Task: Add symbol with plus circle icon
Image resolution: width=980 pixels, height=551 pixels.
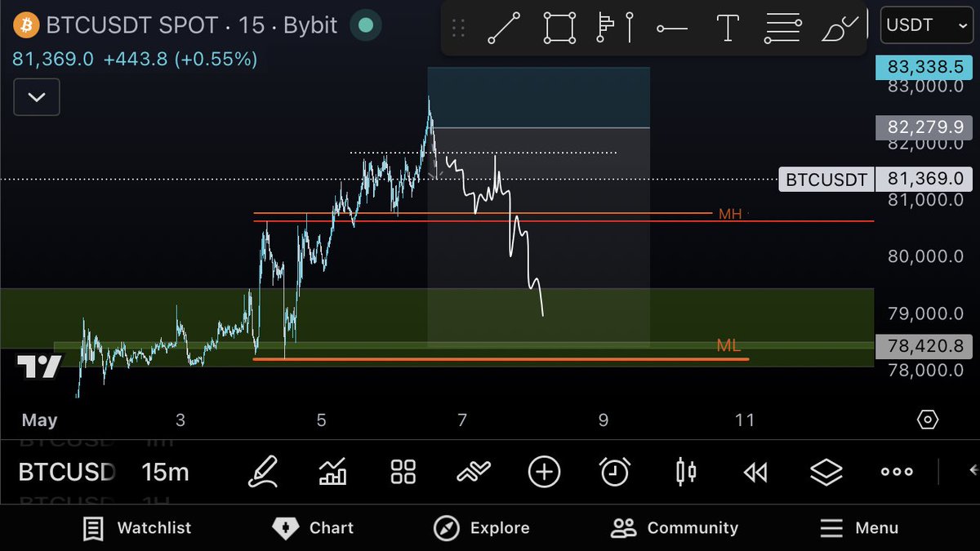Action: coord(544,472)
